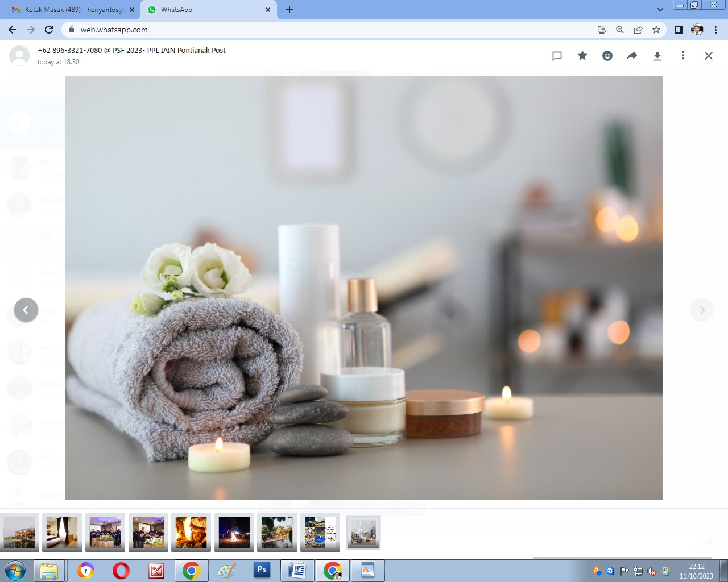Image resolution: width=728 pixels, height=582 pixels.
Task: View site information lock icon
Action: tap(71, 30)
